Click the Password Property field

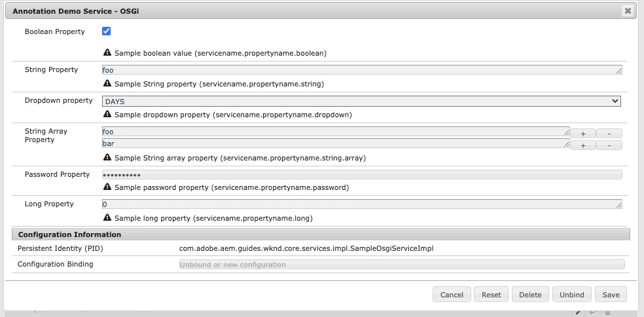(362, 175)
